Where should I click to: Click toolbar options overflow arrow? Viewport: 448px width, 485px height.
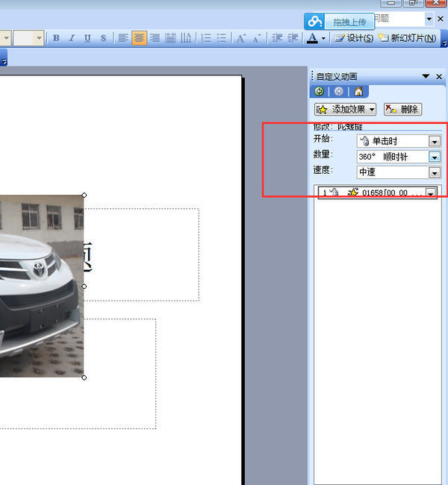(444, 38)
